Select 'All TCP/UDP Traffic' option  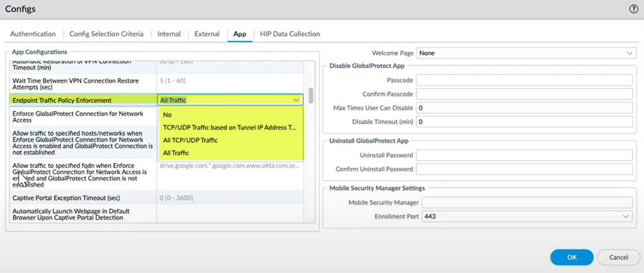pyautogui.click(x=190, y=140)
